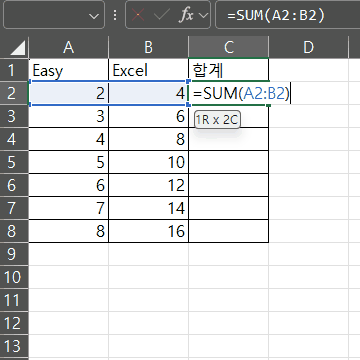The image size is (360, 360).
Task: Click inside the formula bar text field
Action: tap(288, 15)
